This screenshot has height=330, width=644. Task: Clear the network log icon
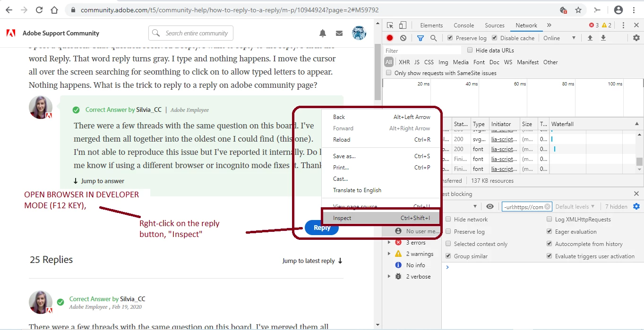pyautogui.click(x=403, y=38)
